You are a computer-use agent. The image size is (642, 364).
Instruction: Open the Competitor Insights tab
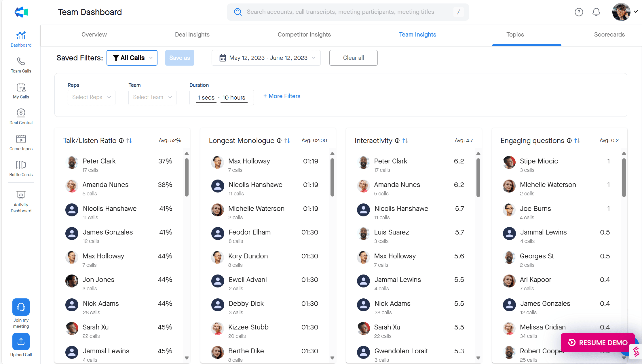[x=304, y=35]
